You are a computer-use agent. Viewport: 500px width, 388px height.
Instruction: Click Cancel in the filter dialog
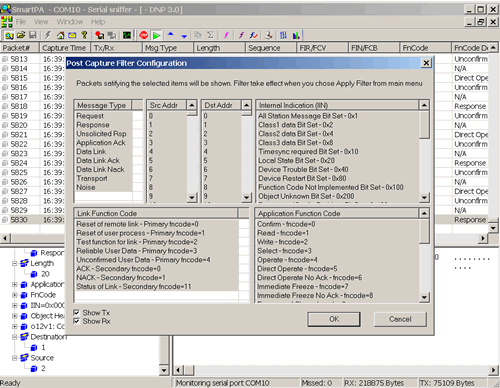tap(400, 319)
